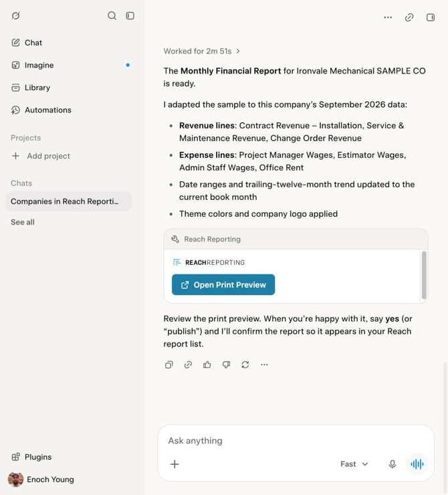This screenshot has height=495, width=448.
Task: Click the Reach Reporting card scrollbar
Action: [424, 275]
